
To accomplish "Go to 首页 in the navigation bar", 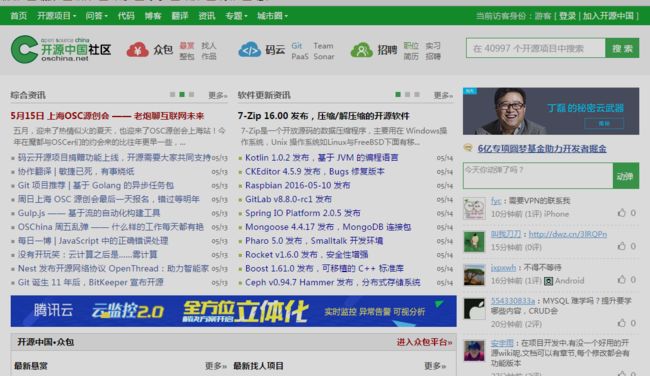I will coord(19,16).
